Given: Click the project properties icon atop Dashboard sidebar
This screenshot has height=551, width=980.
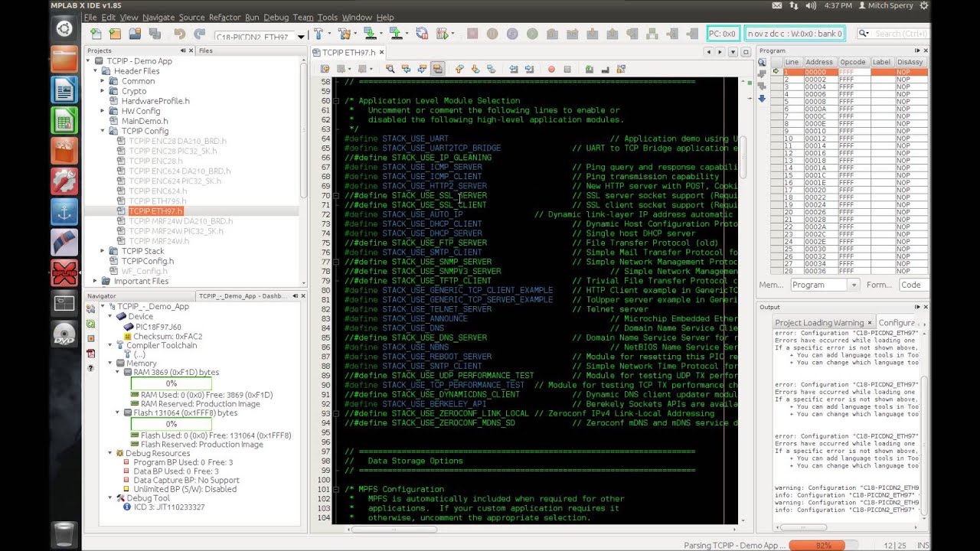Looking at the screenshot, I should pyautogui.click(x=90, y=308).
